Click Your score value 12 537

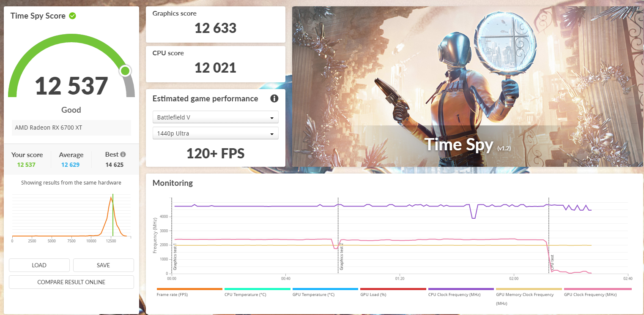tap(27, 165)
